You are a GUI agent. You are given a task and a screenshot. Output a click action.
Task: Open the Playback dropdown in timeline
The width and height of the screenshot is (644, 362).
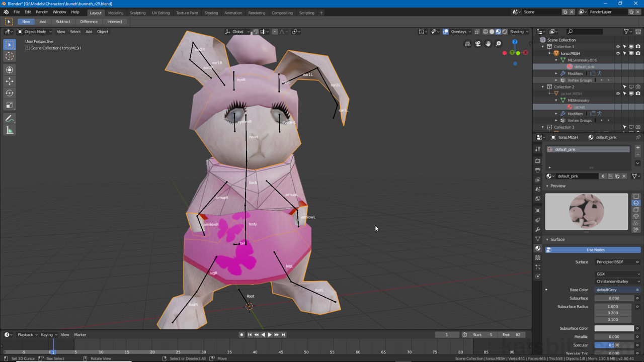click(x=28, y=335)
